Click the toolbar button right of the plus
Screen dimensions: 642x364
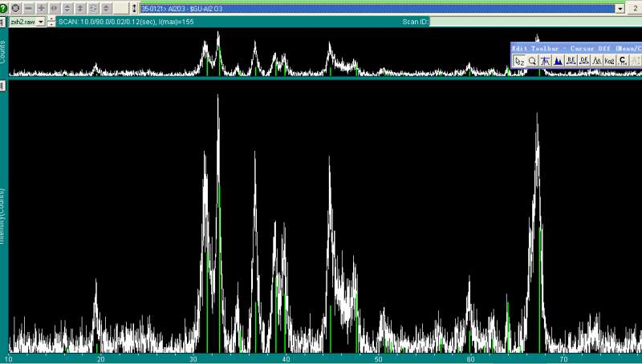[x=55, y=8]
